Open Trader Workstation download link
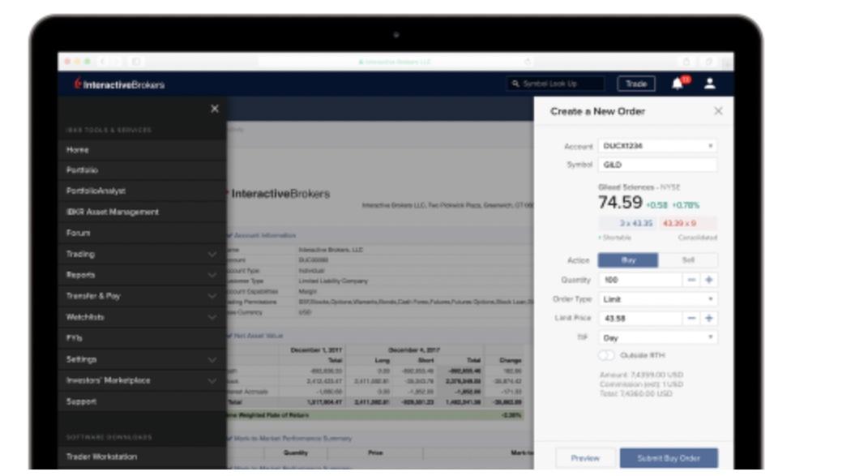The width and height of the screenshot is (868, 476). 142,457
